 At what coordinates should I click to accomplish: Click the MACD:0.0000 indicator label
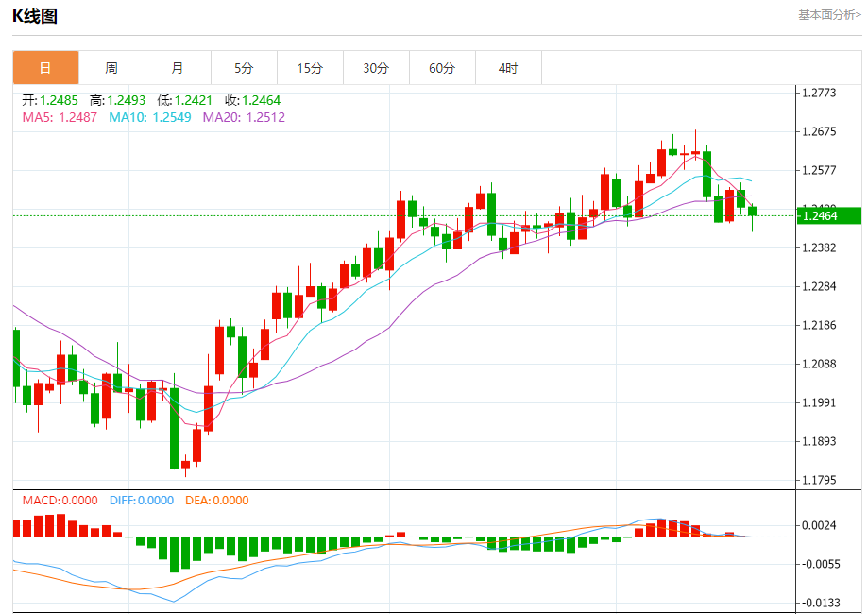(x=60, y=501)
